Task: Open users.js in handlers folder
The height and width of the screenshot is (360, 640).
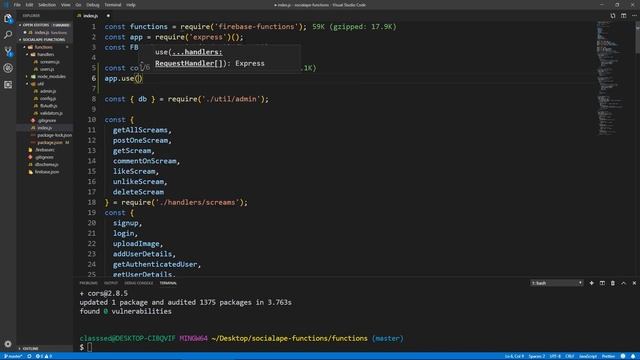Action: (x=47, y=69)
